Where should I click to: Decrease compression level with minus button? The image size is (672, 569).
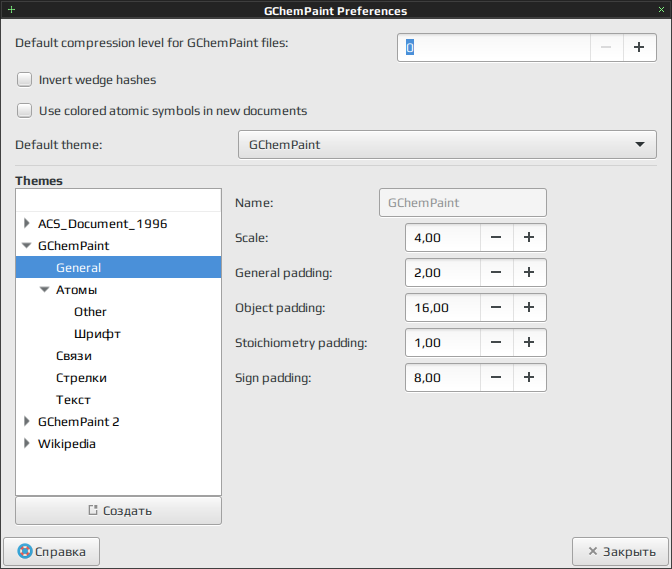pyautogui.click(x=606, y=47)
